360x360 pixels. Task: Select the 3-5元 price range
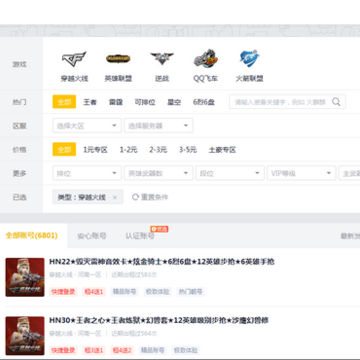tap(188, 150)
